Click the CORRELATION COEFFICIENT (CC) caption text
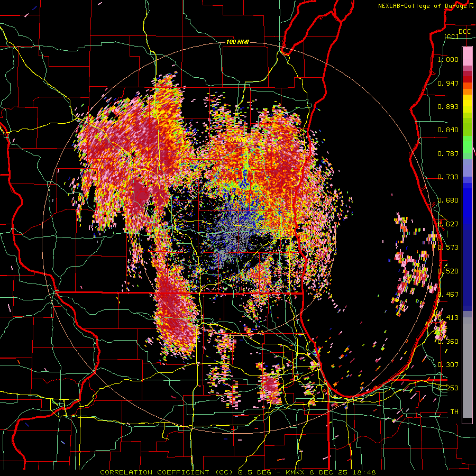 (167, 472)
